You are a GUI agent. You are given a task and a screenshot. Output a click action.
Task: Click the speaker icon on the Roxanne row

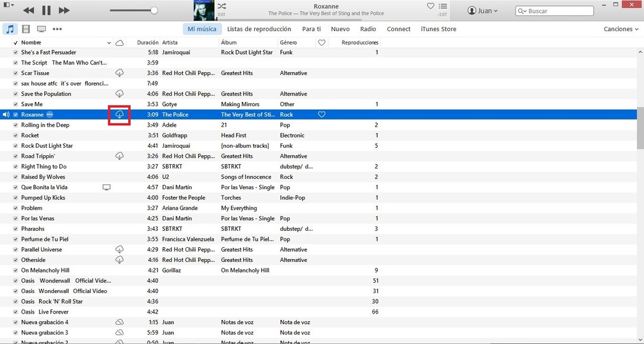coord(6,115)
